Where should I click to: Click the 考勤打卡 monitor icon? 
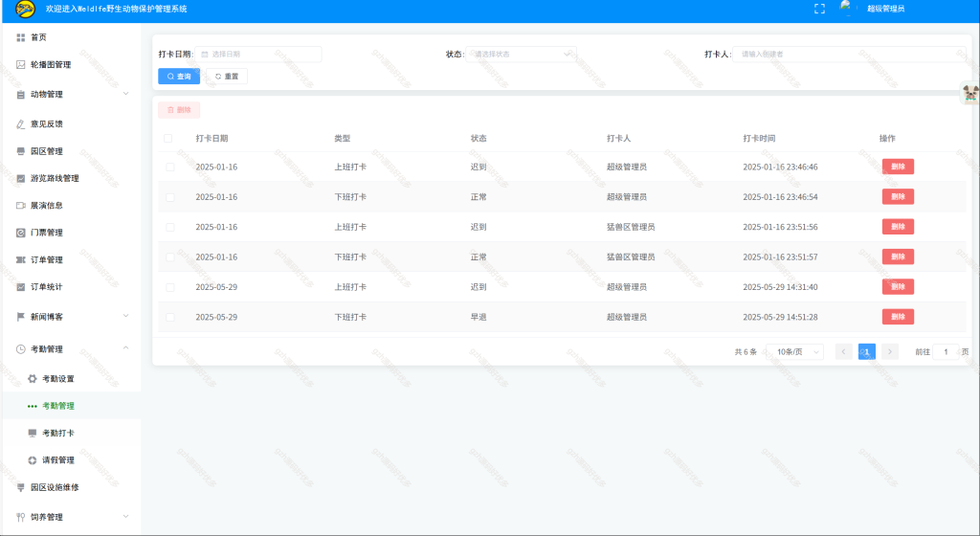coord(33,433)
